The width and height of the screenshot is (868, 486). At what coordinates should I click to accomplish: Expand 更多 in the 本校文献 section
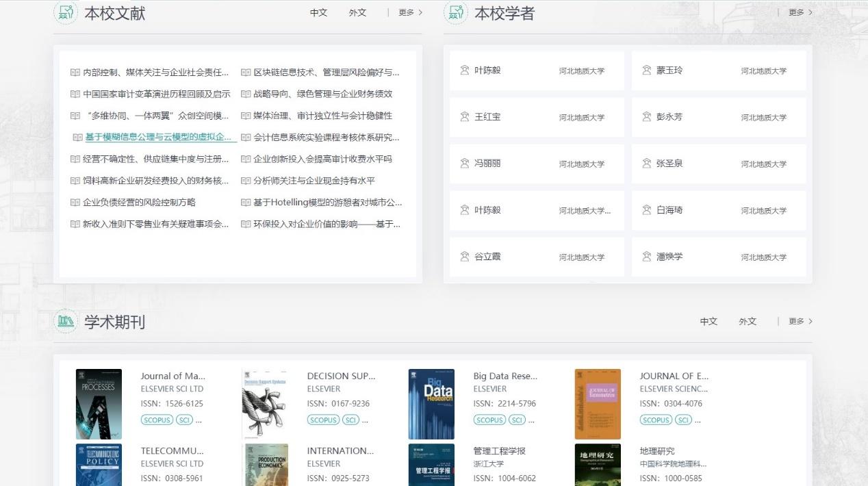pos(410,12)
